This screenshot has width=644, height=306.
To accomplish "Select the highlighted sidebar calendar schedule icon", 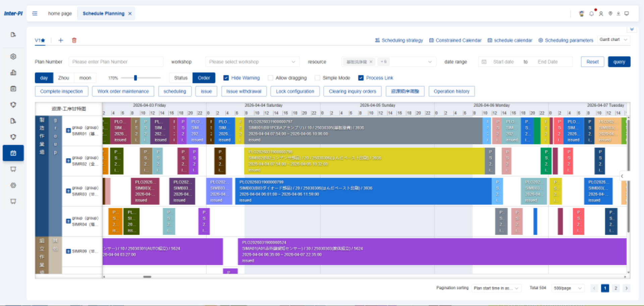I will (13, 153).
